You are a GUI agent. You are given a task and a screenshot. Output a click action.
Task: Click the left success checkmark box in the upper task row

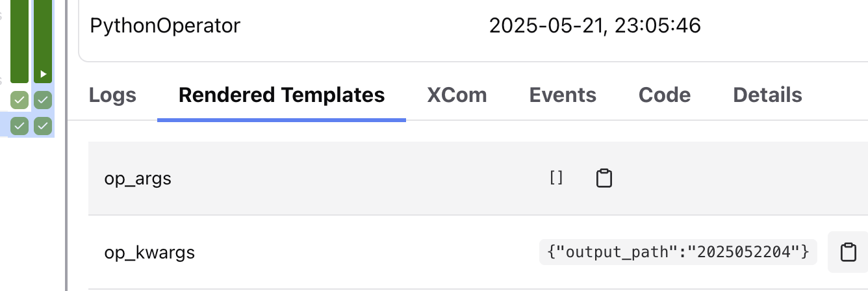pyautogui.click(x=19, y=100)
